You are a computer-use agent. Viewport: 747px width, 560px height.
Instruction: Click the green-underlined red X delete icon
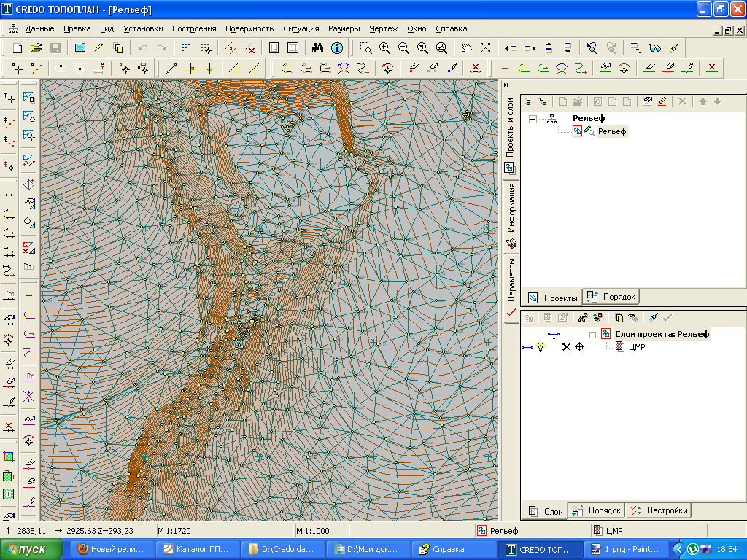pos(712,68)
